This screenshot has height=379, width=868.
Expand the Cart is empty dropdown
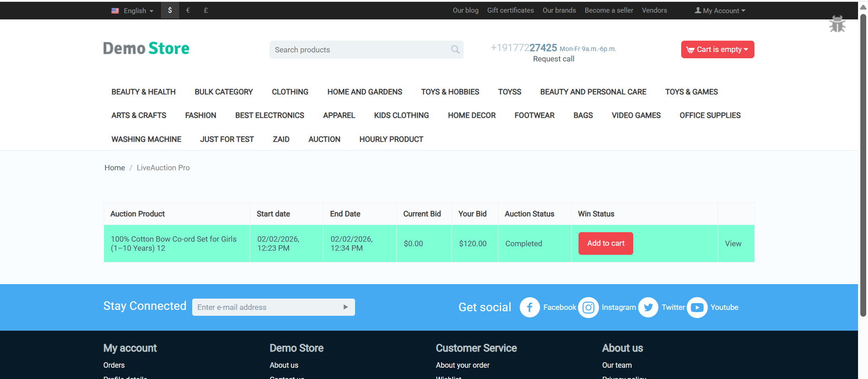[717, 49]
